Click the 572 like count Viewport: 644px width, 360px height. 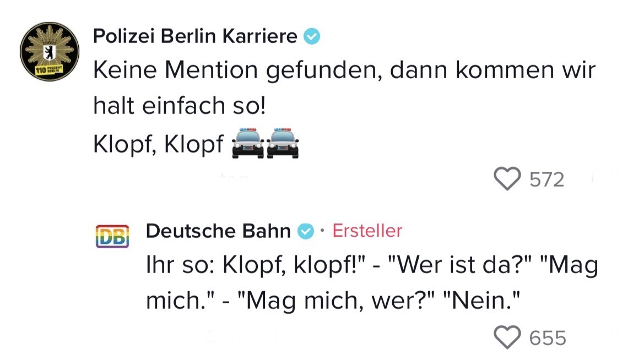click(x=546, y=179)
